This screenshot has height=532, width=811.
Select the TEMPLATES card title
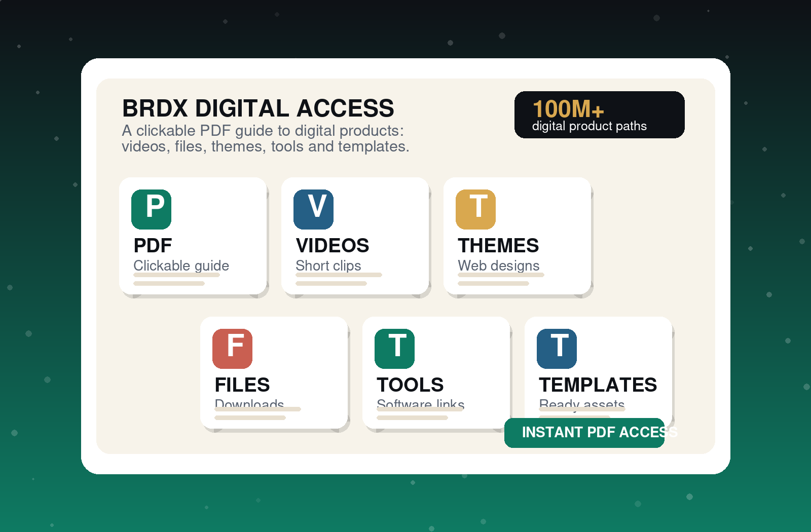coord(598,385)
